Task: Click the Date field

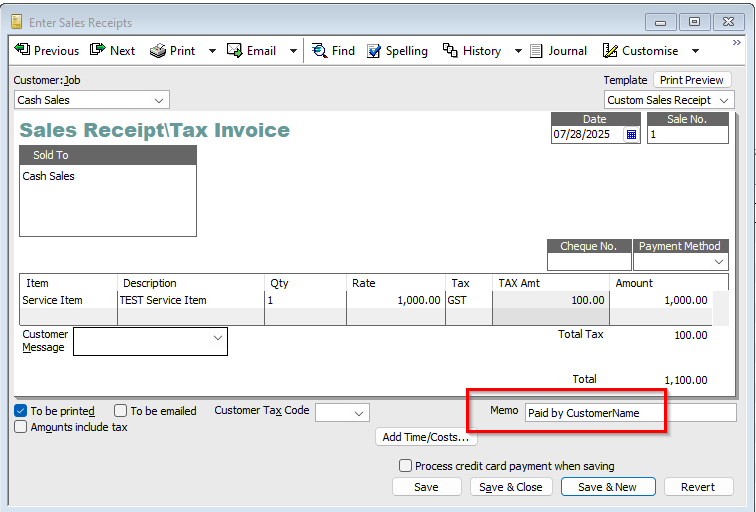Action: coord(587,135)
